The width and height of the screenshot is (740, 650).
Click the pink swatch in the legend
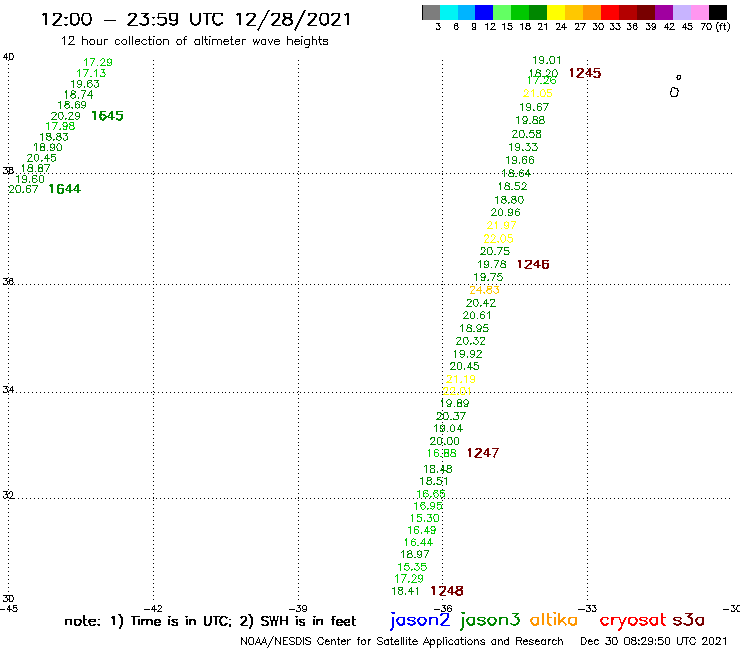pyautogui.click(x=699, y=12)
